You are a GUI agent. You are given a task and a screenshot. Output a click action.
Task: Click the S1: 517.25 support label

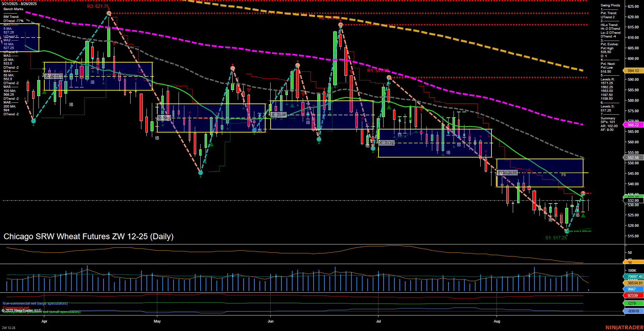(556, 238)
